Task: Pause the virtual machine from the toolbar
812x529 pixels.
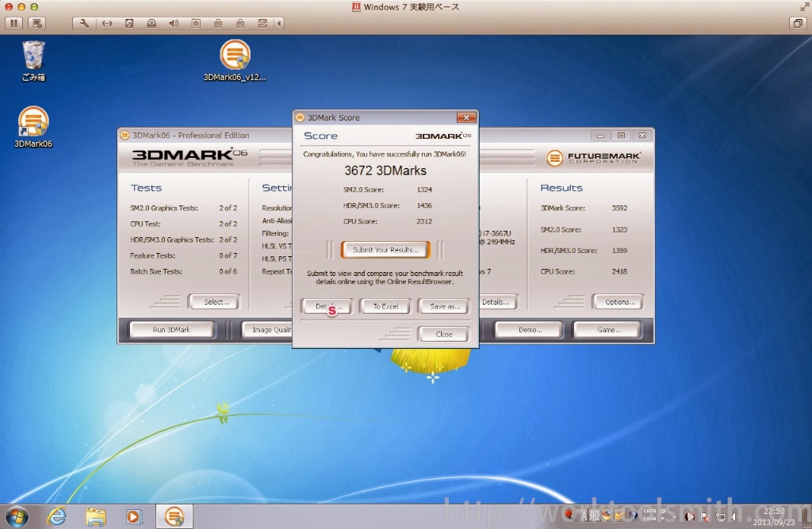Action: [x=14, y=23]
